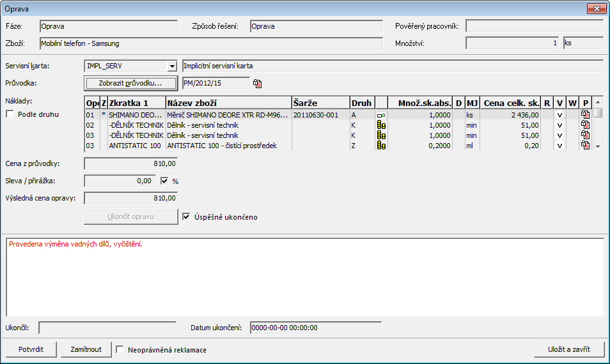
Task: Click the P document icon in the second -DĚLNÍK TECHNIK row (03)
Action: [585, 135]
